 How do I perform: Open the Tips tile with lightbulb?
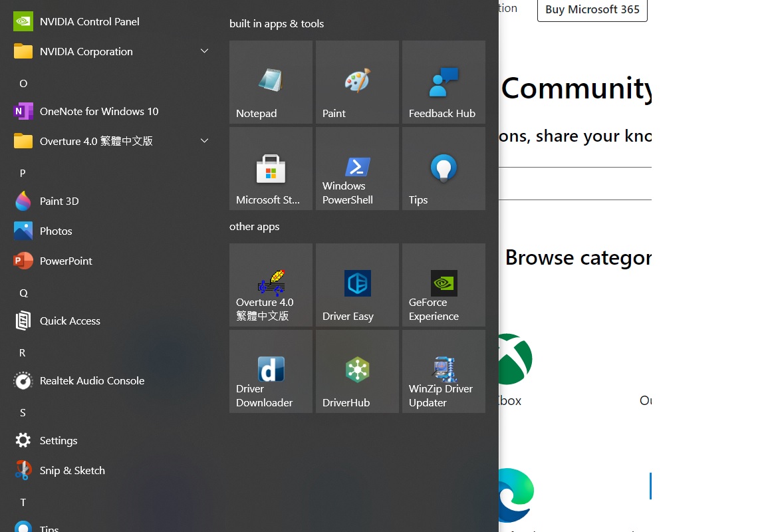click(444, 168)
